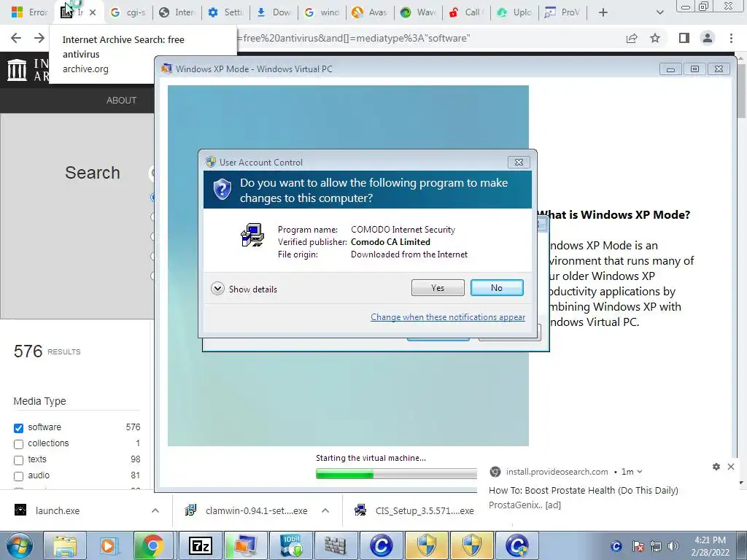Dismiss the provideosearch notification

[x=731, y=467]
